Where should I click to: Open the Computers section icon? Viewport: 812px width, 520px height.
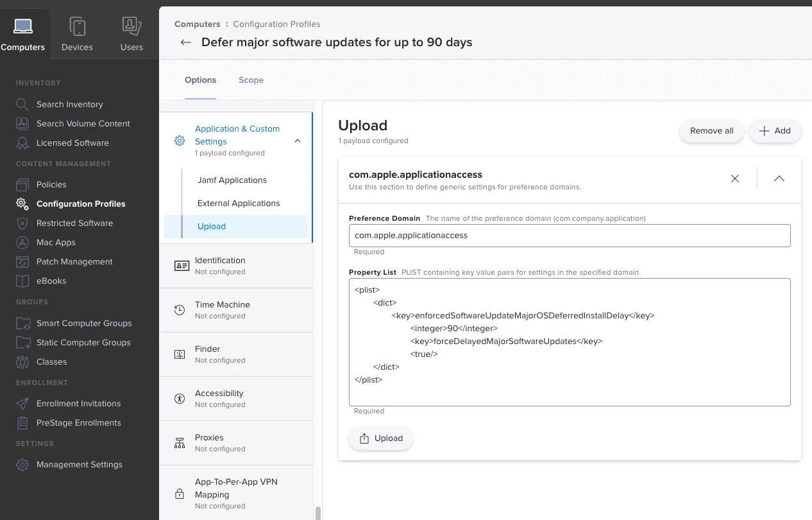tap(23, 26)
